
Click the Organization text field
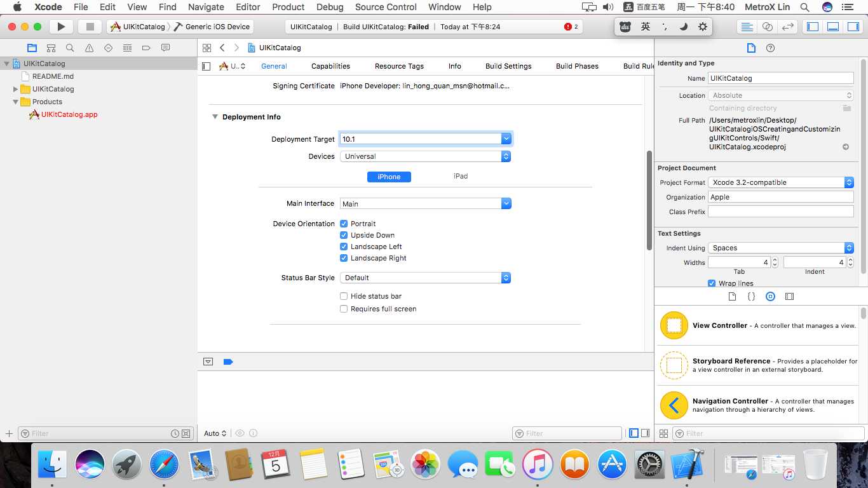(x=781, y=197)
